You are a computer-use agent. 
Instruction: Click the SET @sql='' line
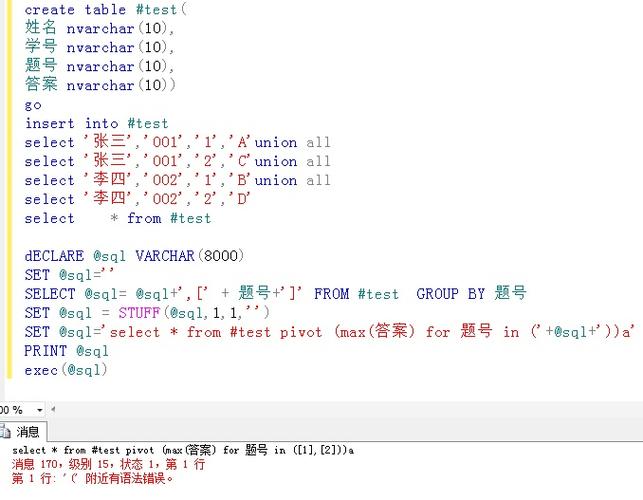[x=69, y=274]
